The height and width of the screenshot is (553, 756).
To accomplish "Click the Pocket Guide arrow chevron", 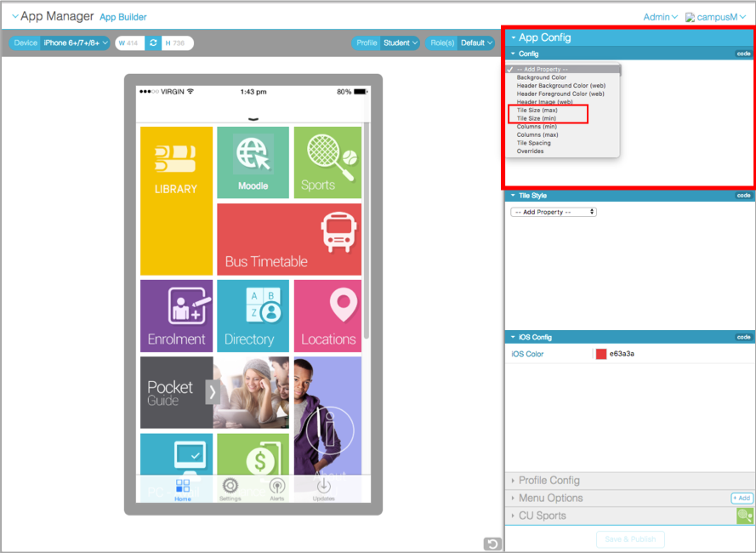I will point(212,392).
